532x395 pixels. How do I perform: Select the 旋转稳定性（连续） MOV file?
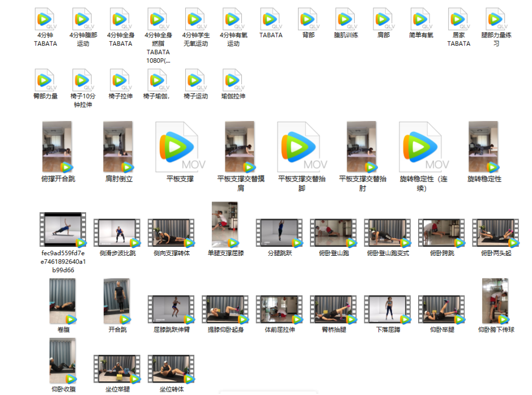click(x=423, y=147)
